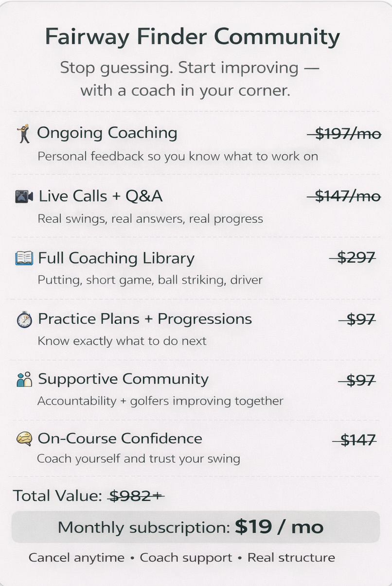Click Practice Plans + Progressions title

pos(144,319)
